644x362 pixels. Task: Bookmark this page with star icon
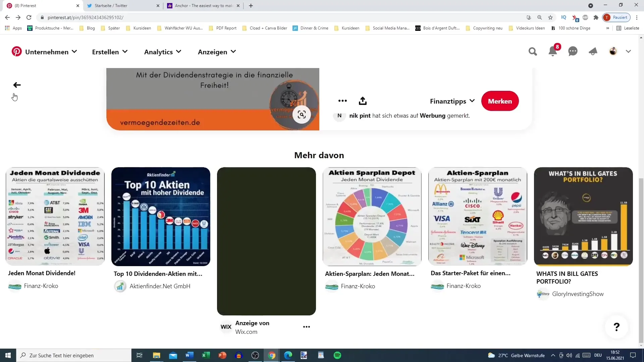[x=550, y=17]
